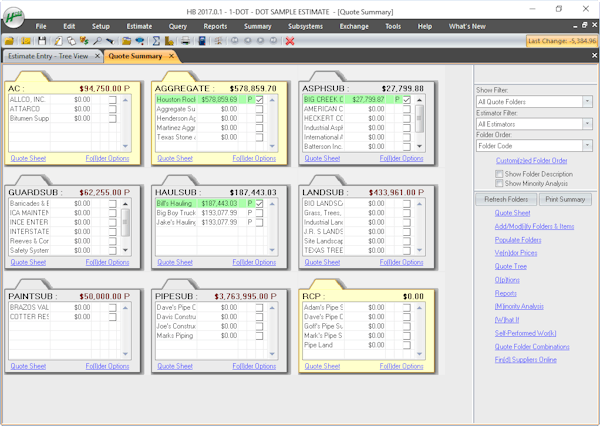Open the Query menu
Screen dimensions: 600x426
click(x=178, y=26)
